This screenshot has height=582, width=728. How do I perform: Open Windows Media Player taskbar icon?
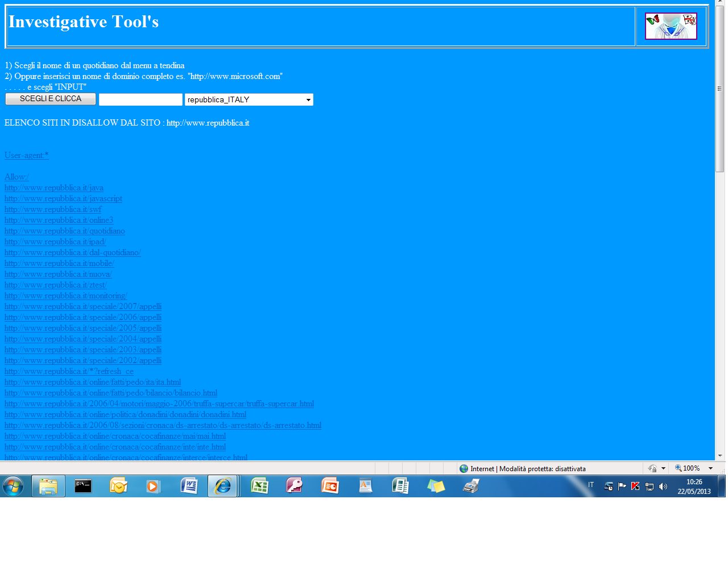tap(153, 487)
